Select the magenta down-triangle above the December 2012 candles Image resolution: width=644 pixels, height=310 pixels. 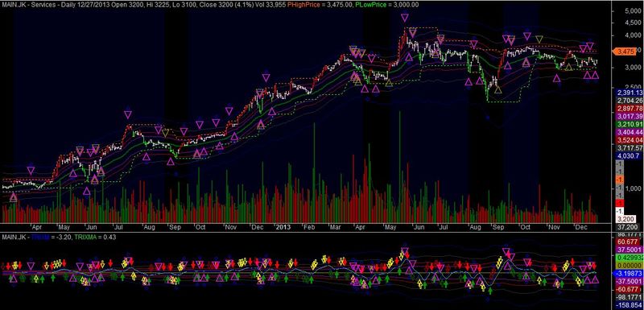[x=266, y=77]
